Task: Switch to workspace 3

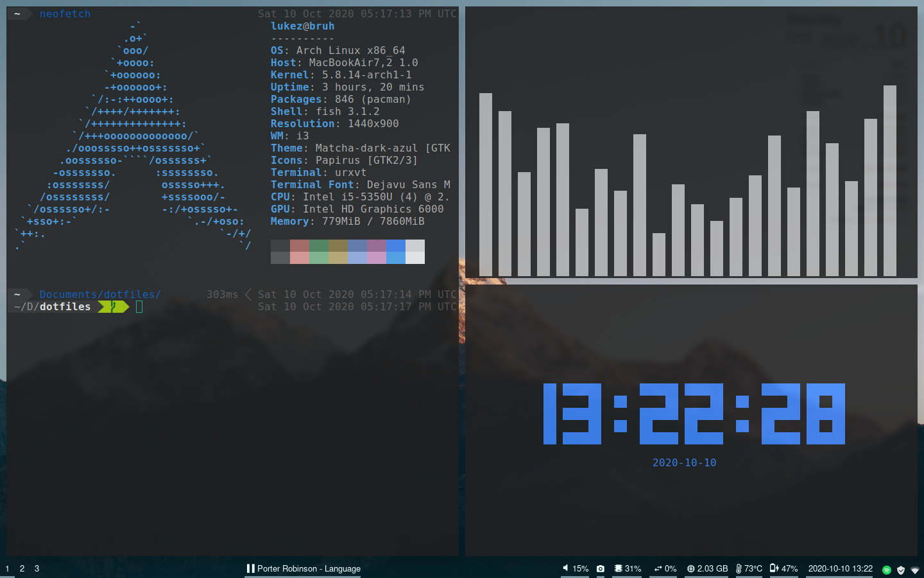Action: pyautogui.click(x=37, y=568)
